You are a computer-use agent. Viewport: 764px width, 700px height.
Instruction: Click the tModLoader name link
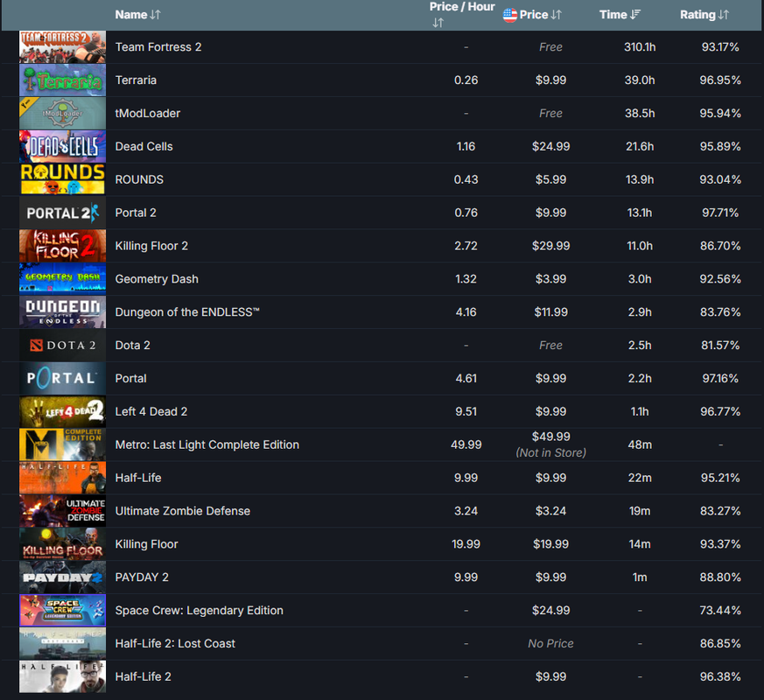click(x=147, y=113)
